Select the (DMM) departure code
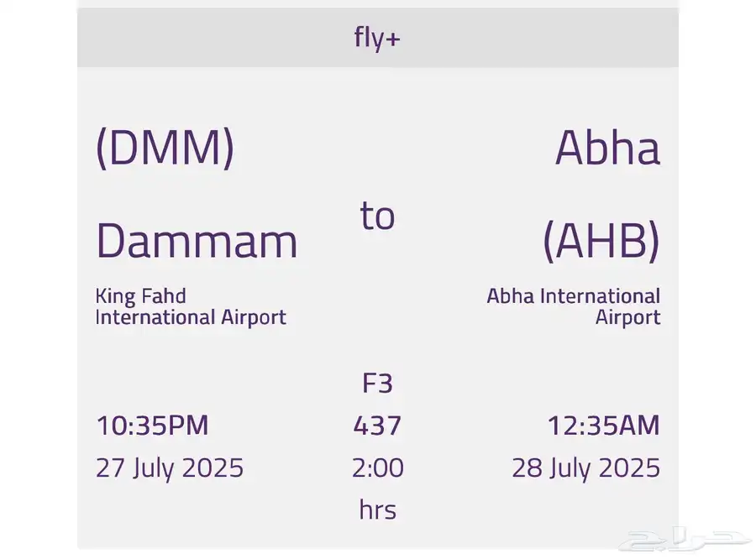This screenshot has height=559, width=756. 165,148
